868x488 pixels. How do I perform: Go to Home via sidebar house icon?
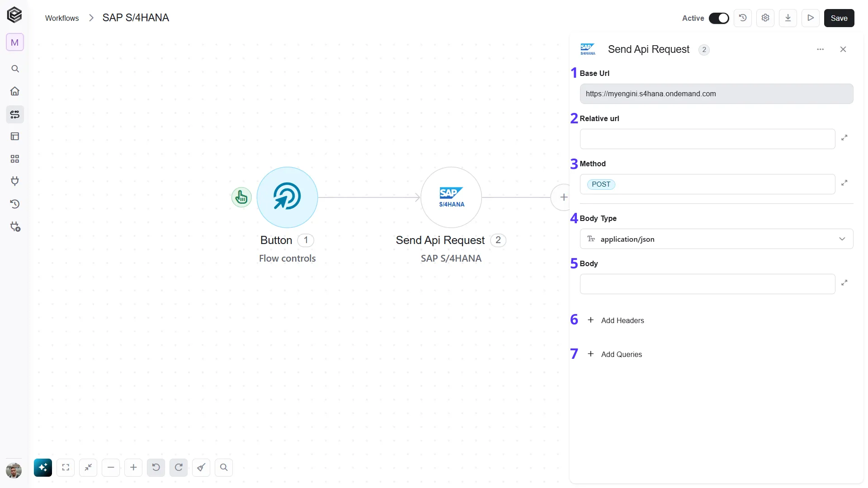click(x=15, y=91)
